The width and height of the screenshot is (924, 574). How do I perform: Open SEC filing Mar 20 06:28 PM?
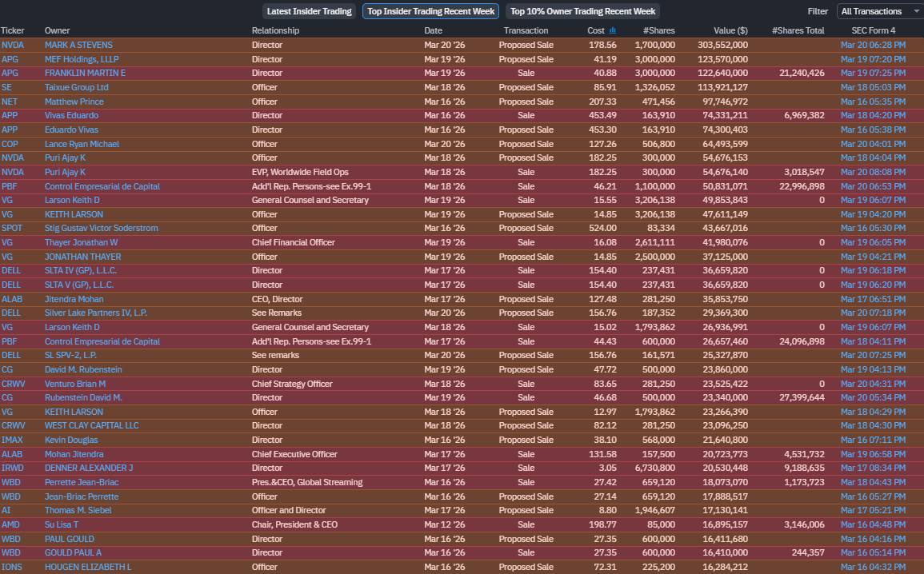point(874,45)
